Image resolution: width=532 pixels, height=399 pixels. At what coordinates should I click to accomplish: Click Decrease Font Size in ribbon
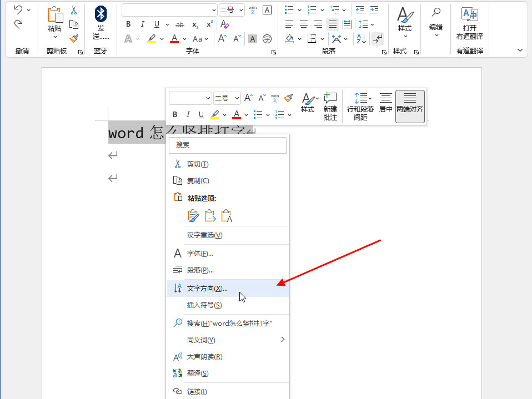(237, 39)
